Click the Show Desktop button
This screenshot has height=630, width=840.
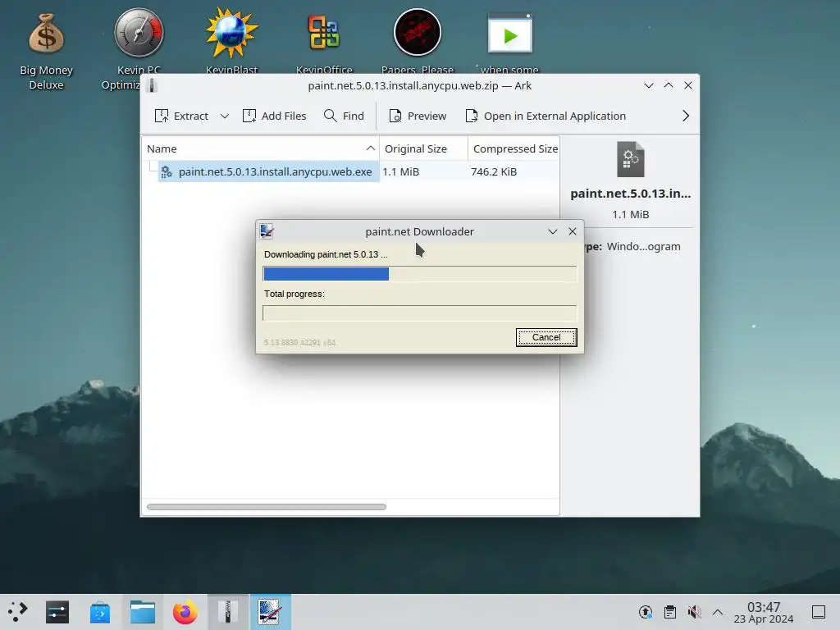(819, 612)
